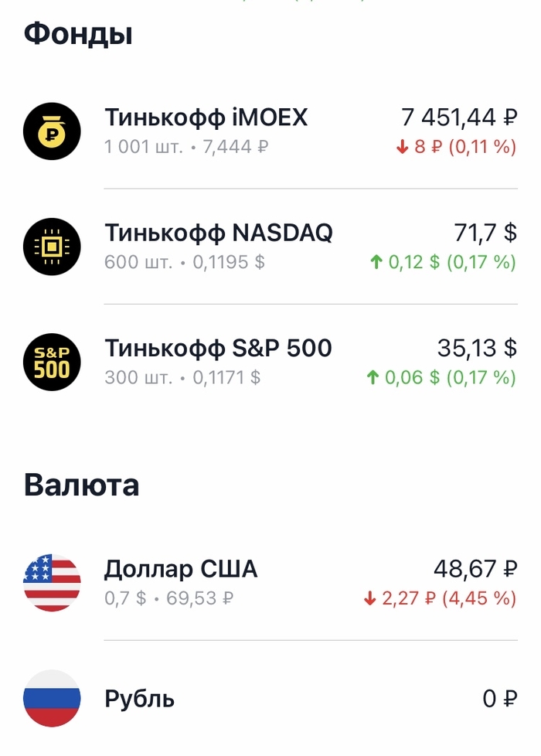Tap the iMOEX total value 7 451,44 ₽
Screen dimensions: 541x756
click(x=459, y=117)
